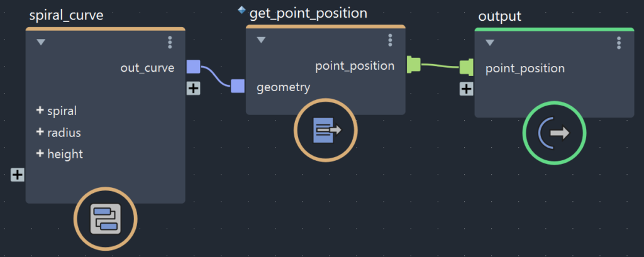The width and height of the screenshot is (644, 257).
Task: Click the geometry blue input port
Action: [x=238, y=86]
